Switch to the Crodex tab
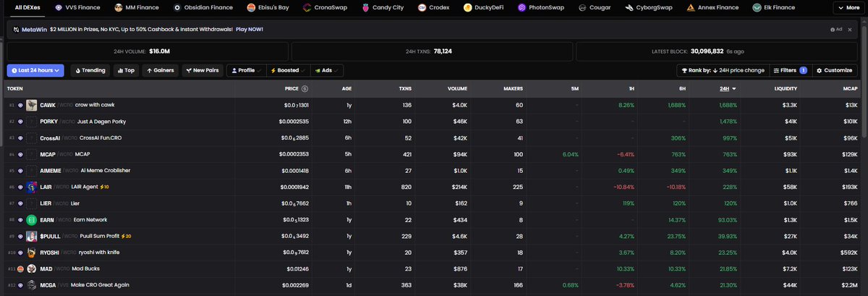Image resolution: width=868 pixels, height=296 pixels. point(433,7)
